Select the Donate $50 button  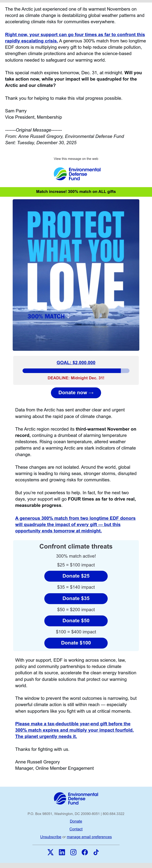[x=76, y=620]
